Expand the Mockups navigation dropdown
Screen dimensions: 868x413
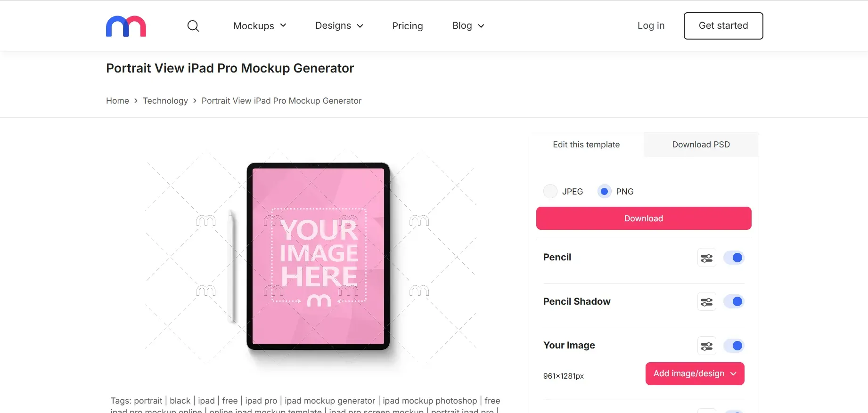(x=260, y=26)
